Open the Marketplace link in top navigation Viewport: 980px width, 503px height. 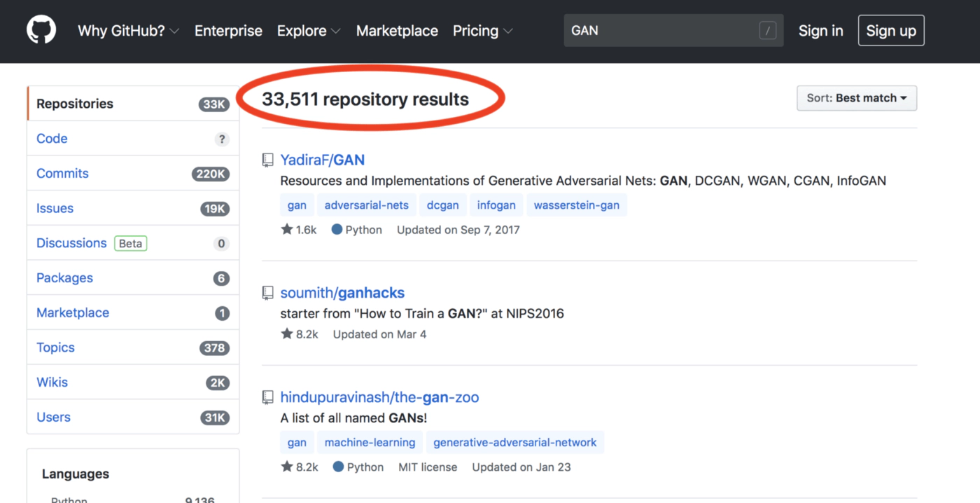pyautogui.click(x=397, y=31)
